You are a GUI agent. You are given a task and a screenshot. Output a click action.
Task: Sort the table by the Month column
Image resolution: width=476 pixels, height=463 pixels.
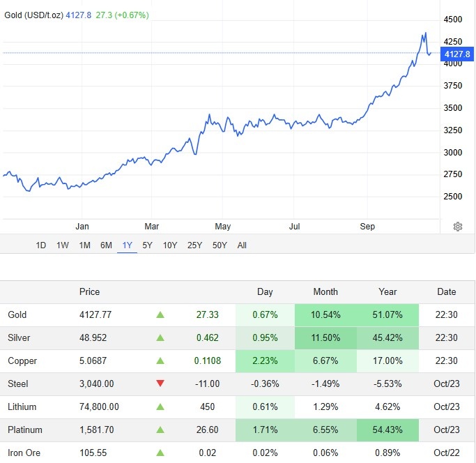(325, 292)
